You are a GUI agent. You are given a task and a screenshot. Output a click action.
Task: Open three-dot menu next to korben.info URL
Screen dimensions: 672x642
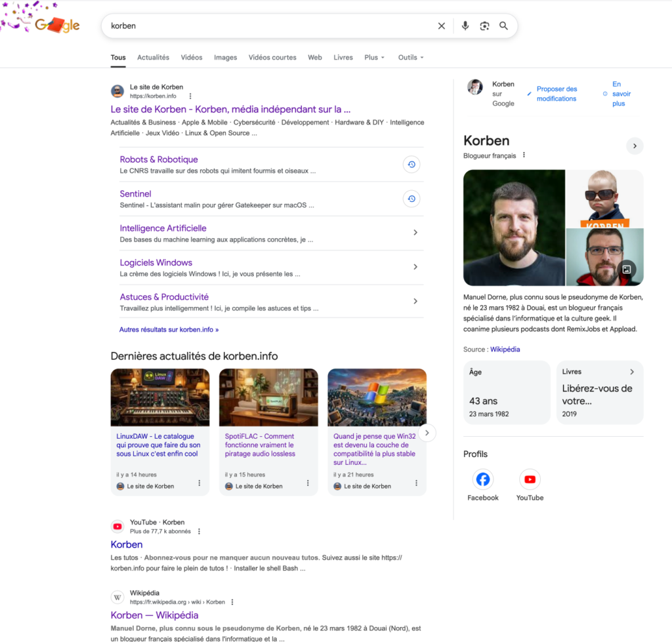(190, 96)
